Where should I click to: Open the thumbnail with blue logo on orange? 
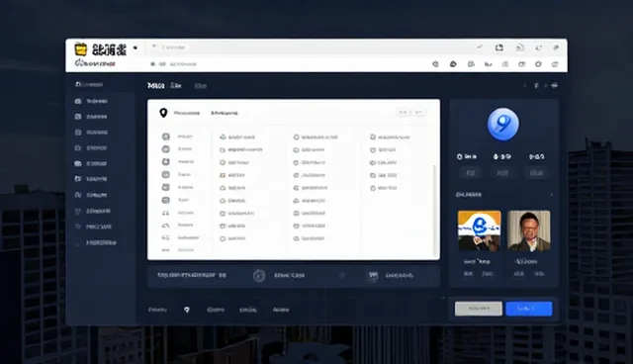click(x=479, y=230)
